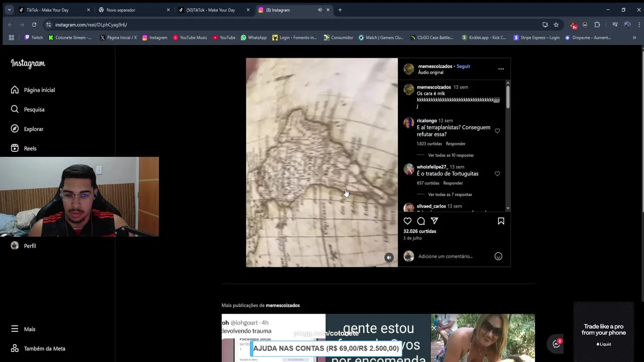Open a new browser tab
The height and width of the screenshot is (362, 644).
pos(340,10)
